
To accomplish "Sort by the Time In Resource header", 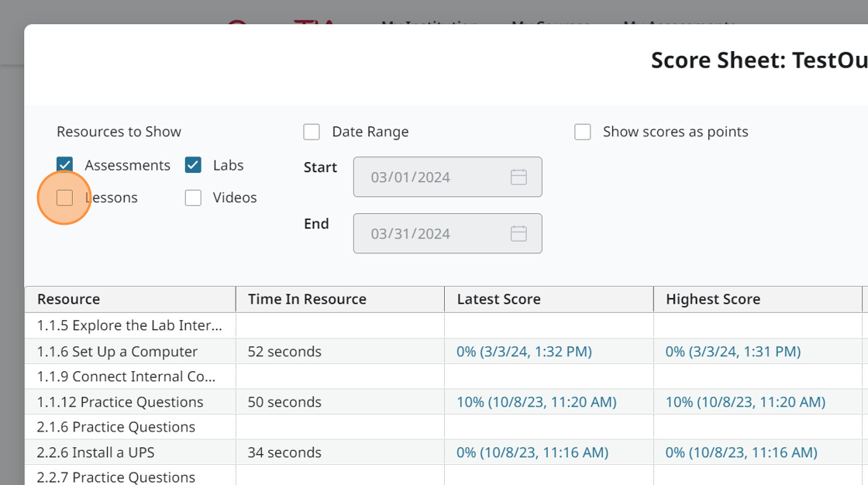I will (307, 299).
